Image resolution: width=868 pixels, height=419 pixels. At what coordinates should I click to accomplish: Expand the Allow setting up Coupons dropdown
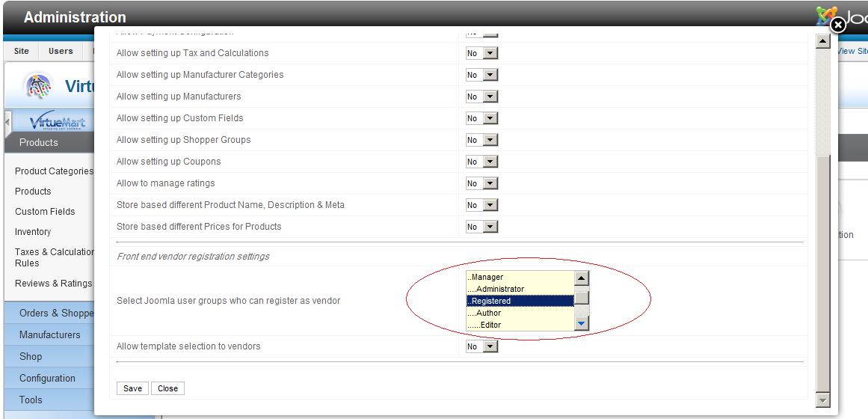pos(481,162)
